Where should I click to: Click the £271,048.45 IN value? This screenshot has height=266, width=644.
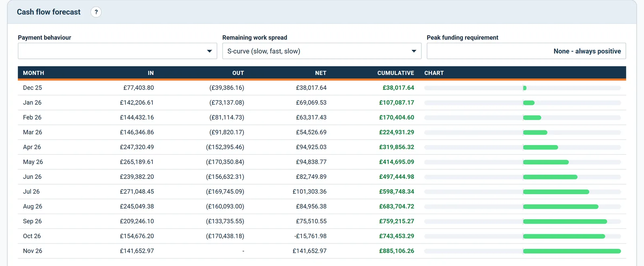click(137, 192)
